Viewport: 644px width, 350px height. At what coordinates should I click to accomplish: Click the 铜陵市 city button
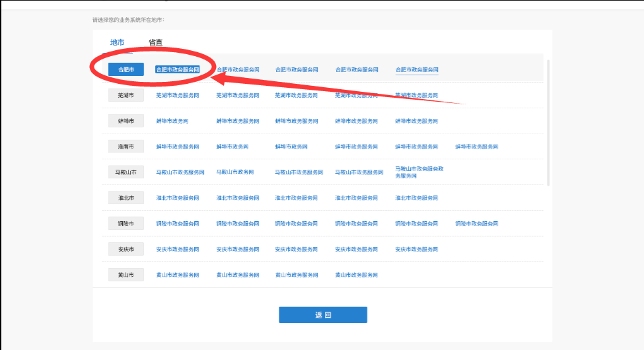point(125,223)
